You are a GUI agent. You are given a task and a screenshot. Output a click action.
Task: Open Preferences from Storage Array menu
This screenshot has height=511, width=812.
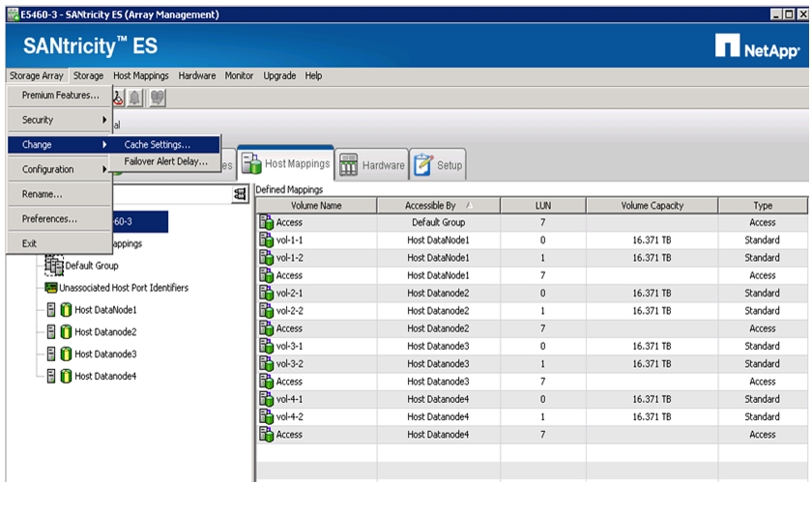point(60,219)
